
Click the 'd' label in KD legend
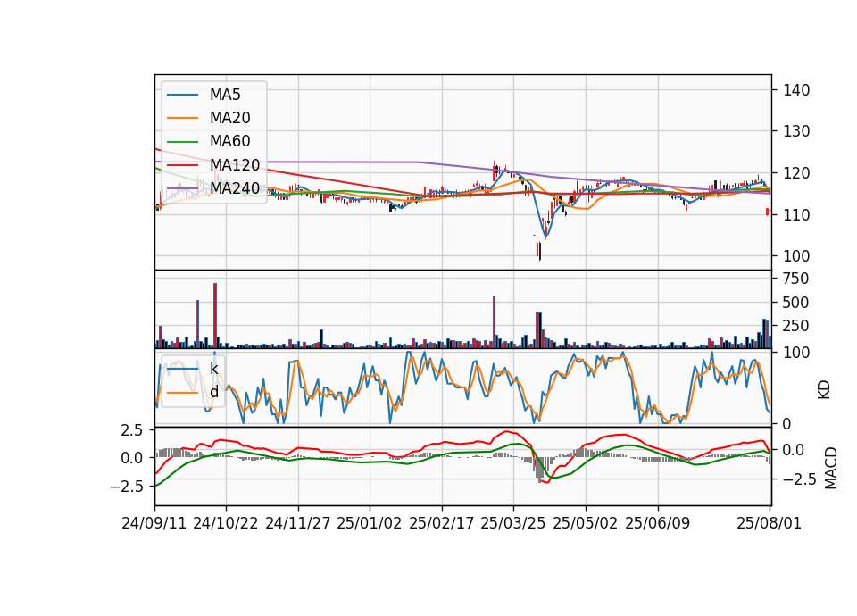(213, 393)
